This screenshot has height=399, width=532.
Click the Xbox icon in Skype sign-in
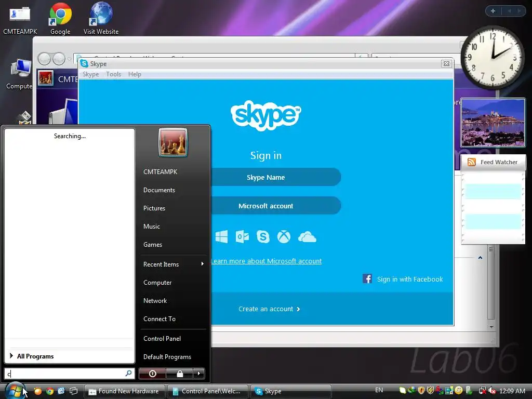(284, 236)
